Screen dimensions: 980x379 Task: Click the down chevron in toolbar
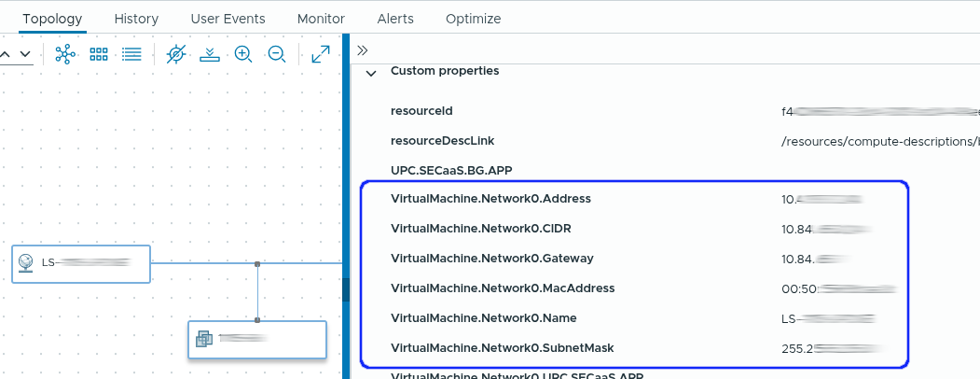pyautogui.click(x=25, y=54)
